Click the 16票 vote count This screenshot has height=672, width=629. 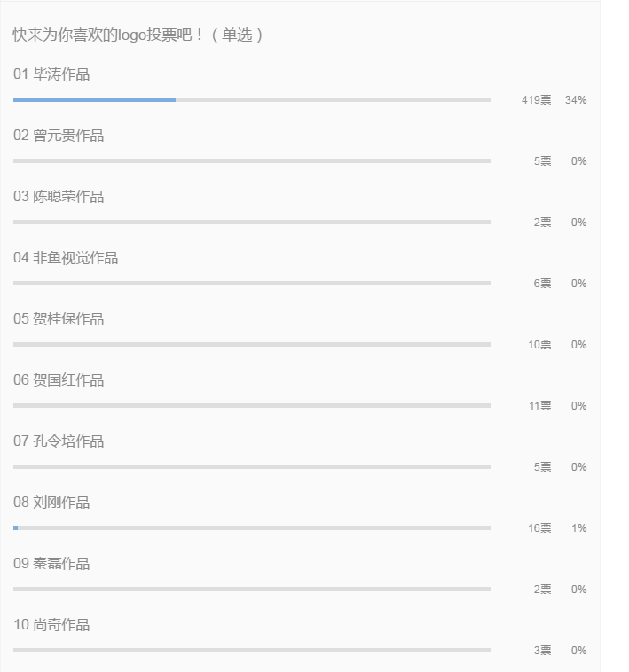tap(539, 528)
